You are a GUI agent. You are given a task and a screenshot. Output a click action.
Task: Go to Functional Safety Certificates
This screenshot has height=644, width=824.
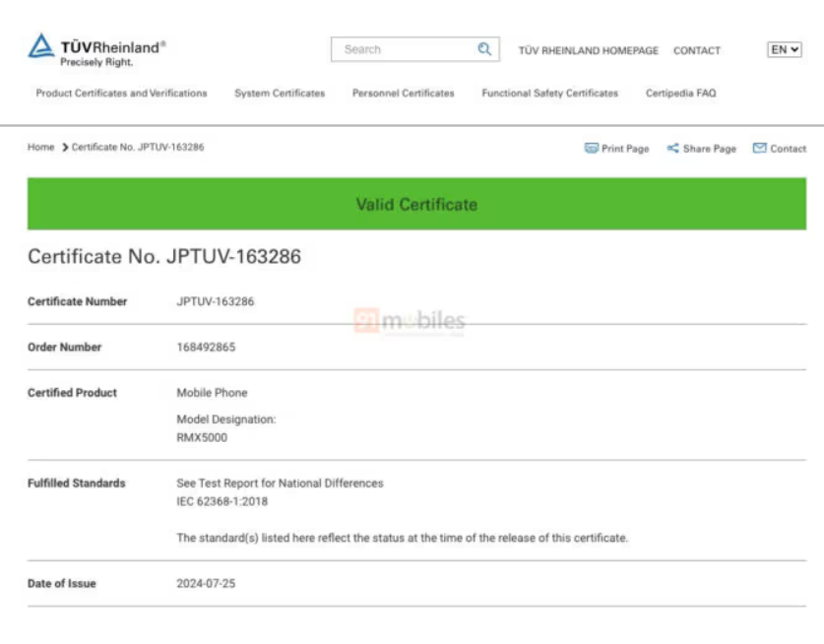(549, 94)
